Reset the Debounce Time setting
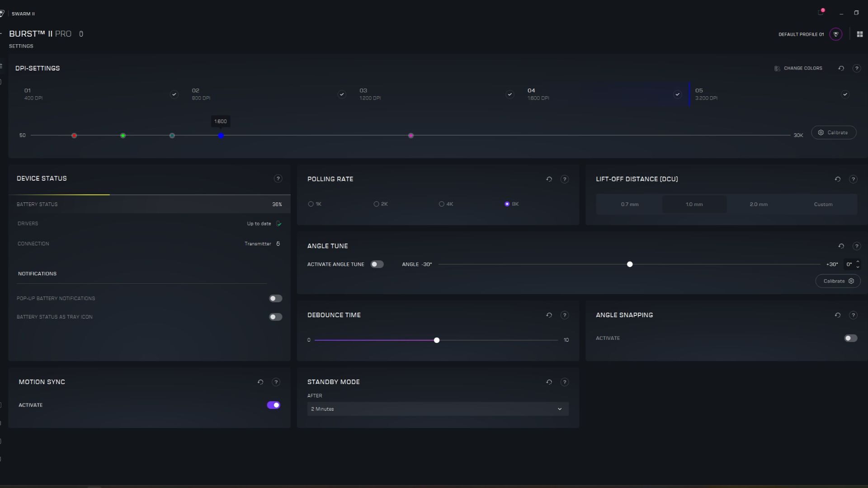 pyautogui.click(x=549, y=315)
